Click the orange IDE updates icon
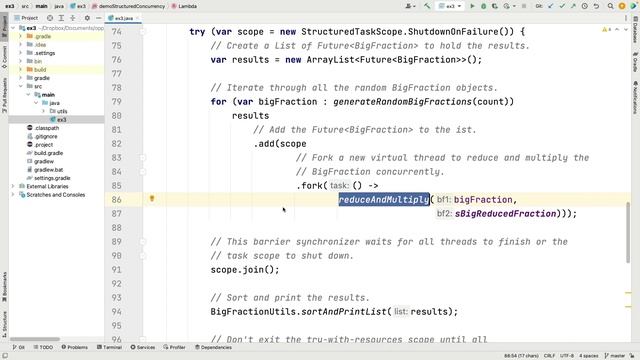The image size is (640, 360). pos(622,6)
